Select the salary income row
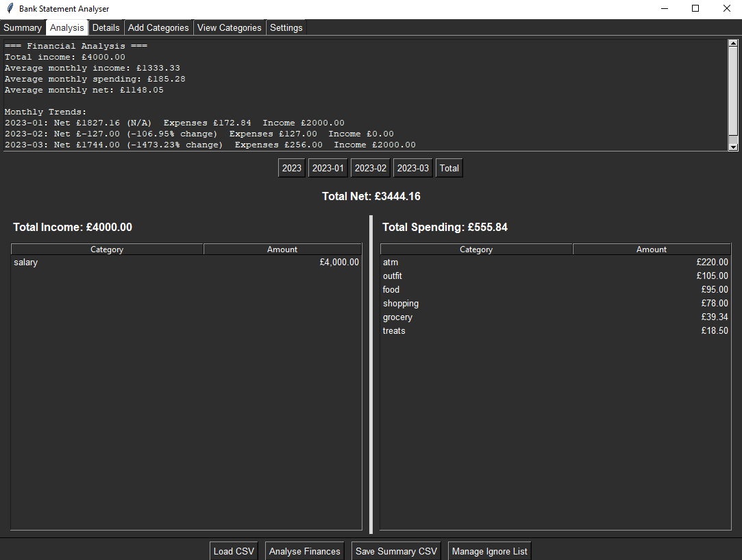The image size is (742, 560). point(186,263)
